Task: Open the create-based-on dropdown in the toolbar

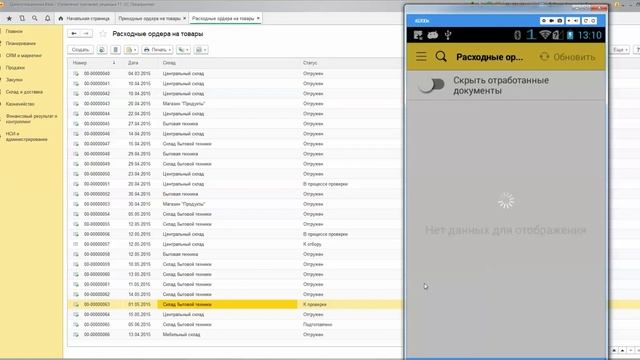Action: [x=131, y=50]
